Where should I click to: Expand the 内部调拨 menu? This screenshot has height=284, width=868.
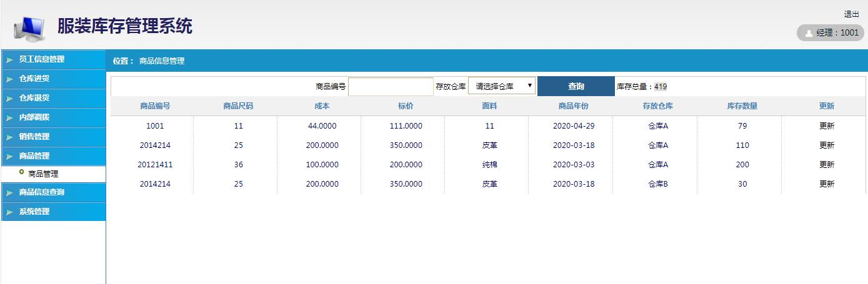click(53, 117)
